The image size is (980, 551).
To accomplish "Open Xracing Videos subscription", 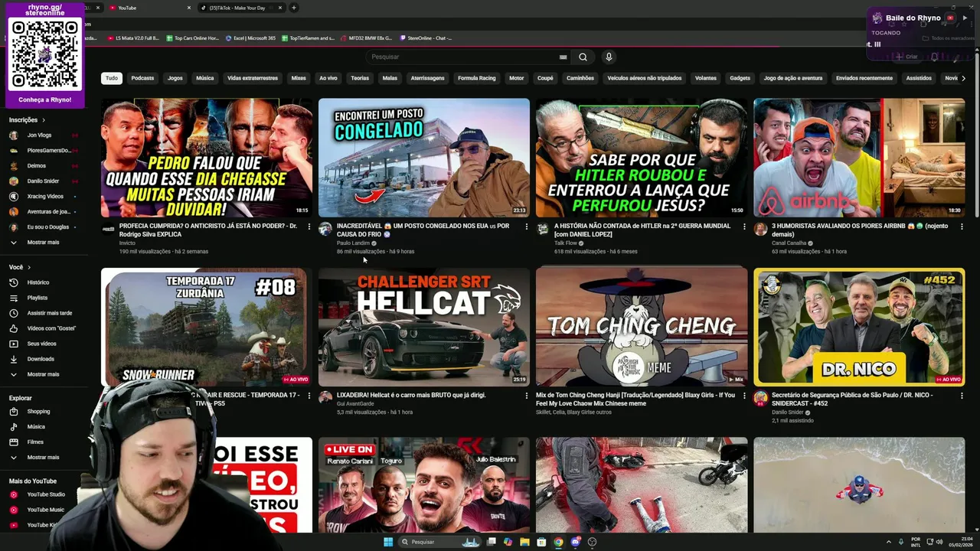I will point(44,196).
